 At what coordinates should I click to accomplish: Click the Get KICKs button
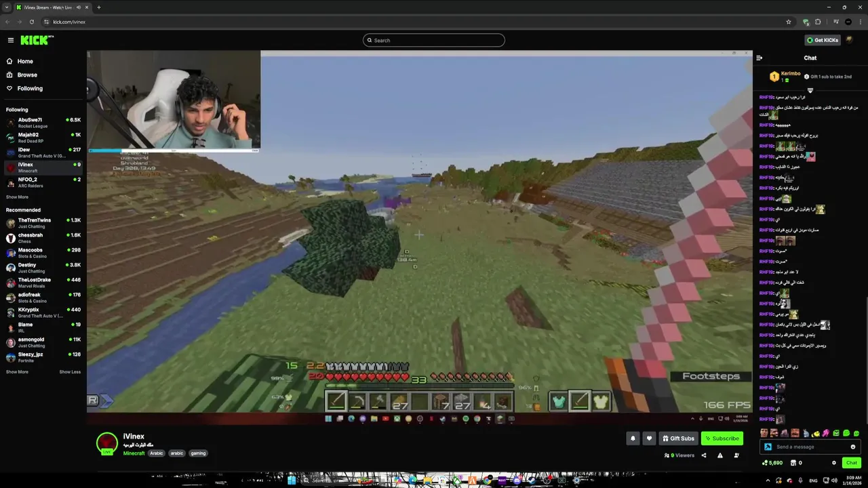click(823, 40)
